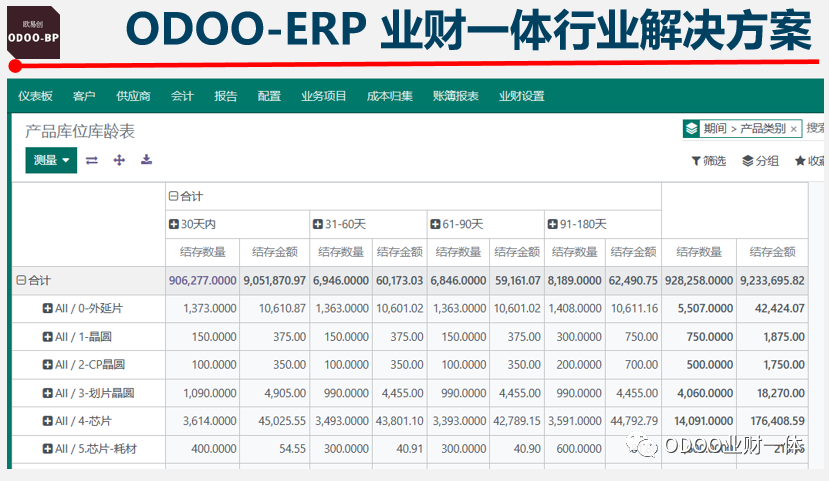Sort by 结存金额 under 61-90天
Image resolution: width=829 pixels, height=481 pixels.
tap(517, 252)
